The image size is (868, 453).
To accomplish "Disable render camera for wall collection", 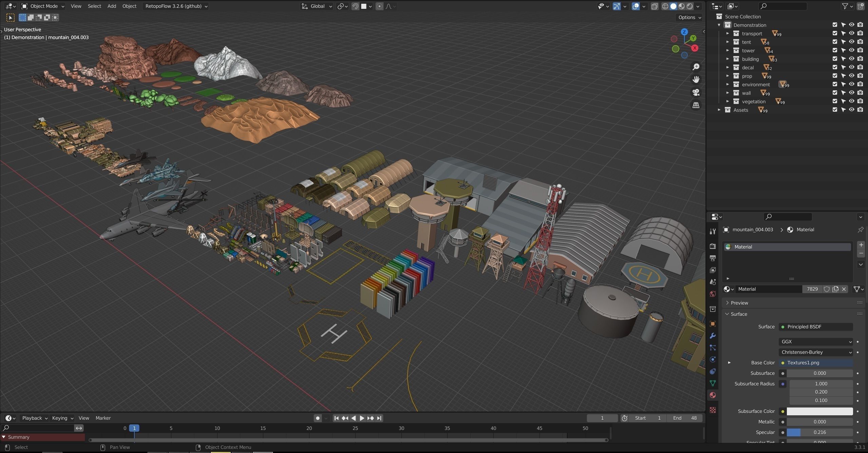I will point(860,93).
